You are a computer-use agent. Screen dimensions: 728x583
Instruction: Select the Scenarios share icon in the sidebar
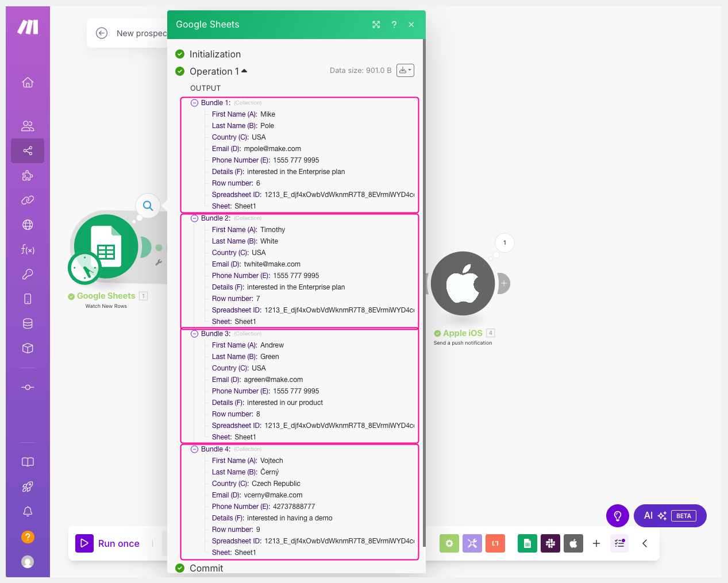[28, 151]
